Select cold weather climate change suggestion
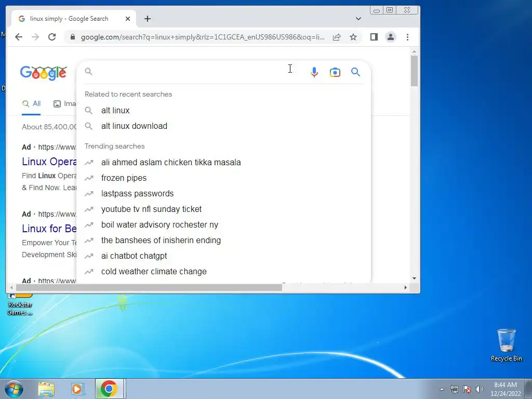Viewport: 532px width, 399px height. (x=223, y=271)
